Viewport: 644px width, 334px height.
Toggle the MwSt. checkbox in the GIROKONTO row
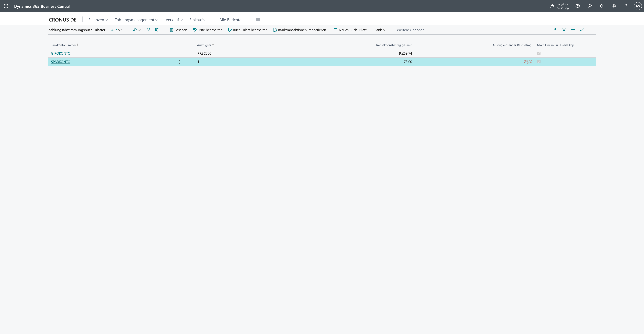539,53
